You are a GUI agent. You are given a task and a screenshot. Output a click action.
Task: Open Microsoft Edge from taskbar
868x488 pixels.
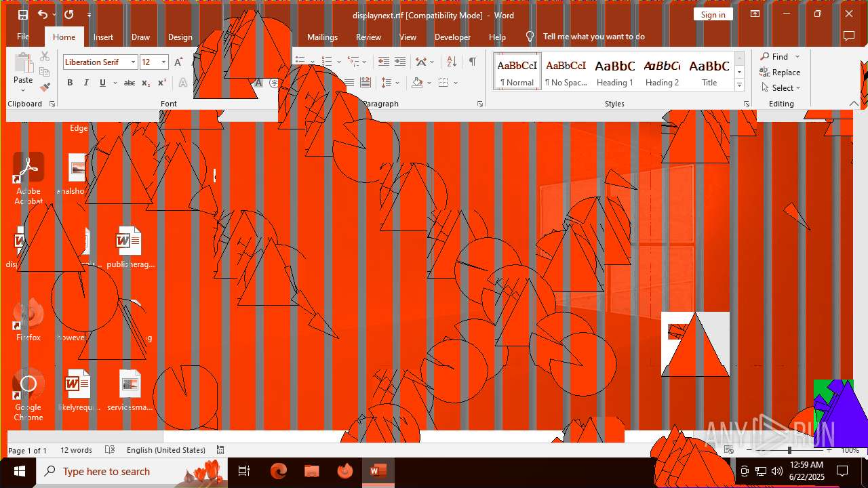coord(279,471)
